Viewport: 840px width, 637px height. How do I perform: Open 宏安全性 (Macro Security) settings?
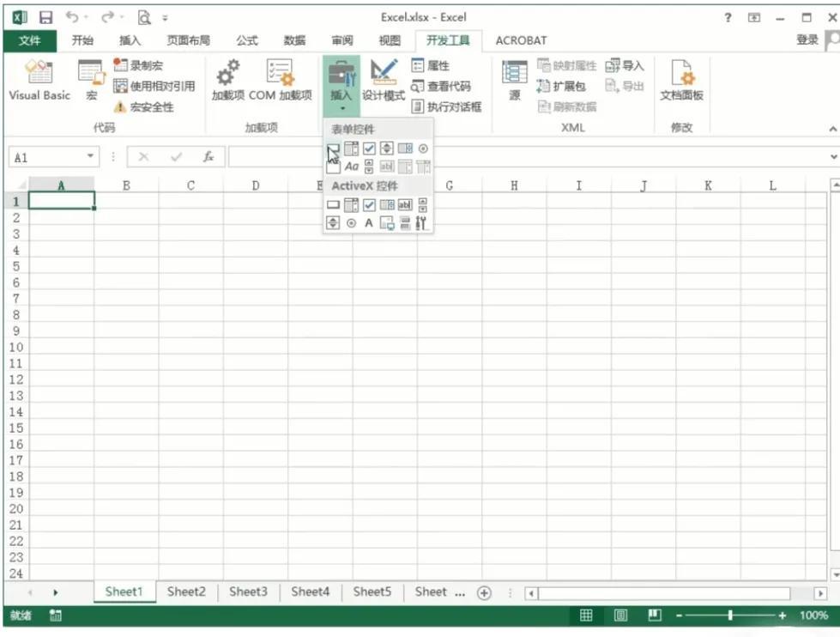(144, 106)
